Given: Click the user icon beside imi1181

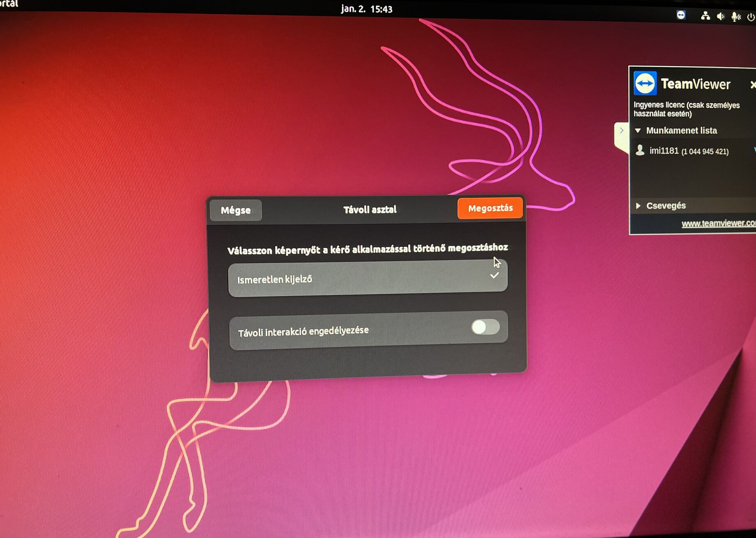Looking at the screenshot, I should click(640, 150).
